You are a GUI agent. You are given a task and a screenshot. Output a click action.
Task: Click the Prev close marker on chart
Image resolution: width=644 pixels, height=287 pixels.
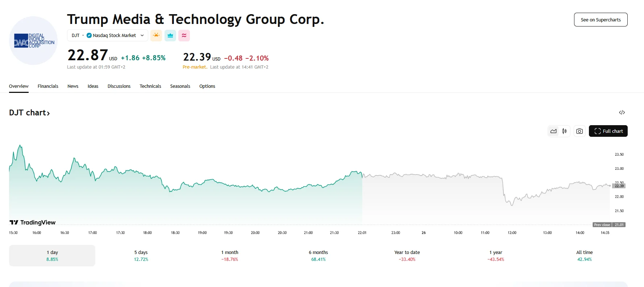(602, 225)
